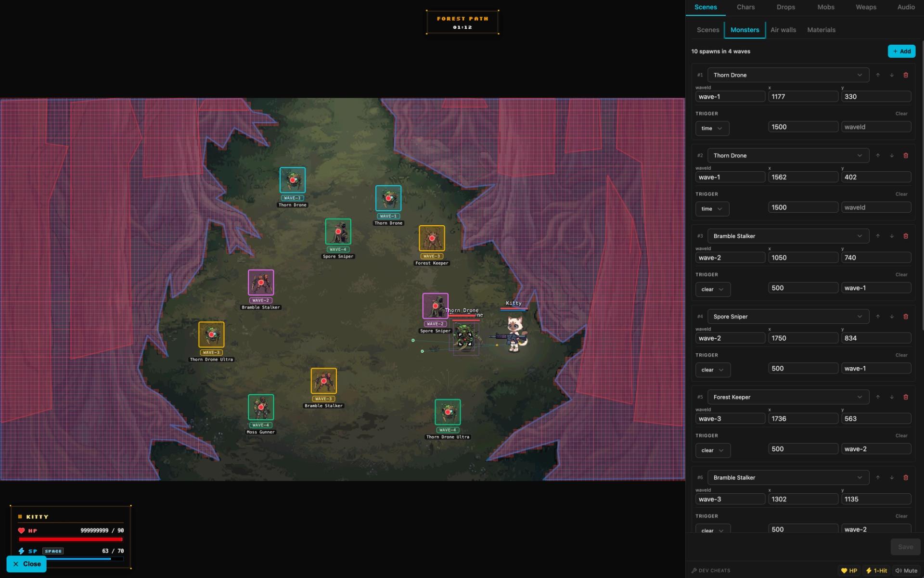Toggle the 1-Hit dev cheat

(876, 570)
